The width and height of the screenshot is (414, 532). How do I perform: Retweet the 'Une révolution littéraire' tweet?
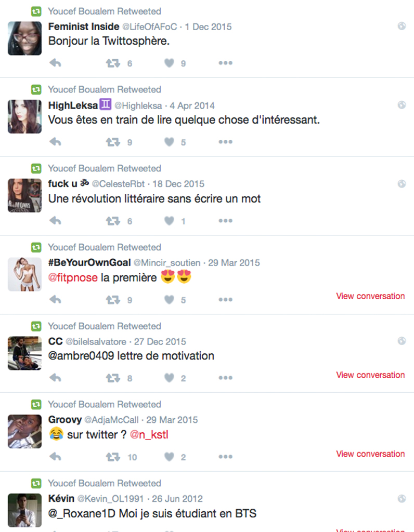coord(113,221)
